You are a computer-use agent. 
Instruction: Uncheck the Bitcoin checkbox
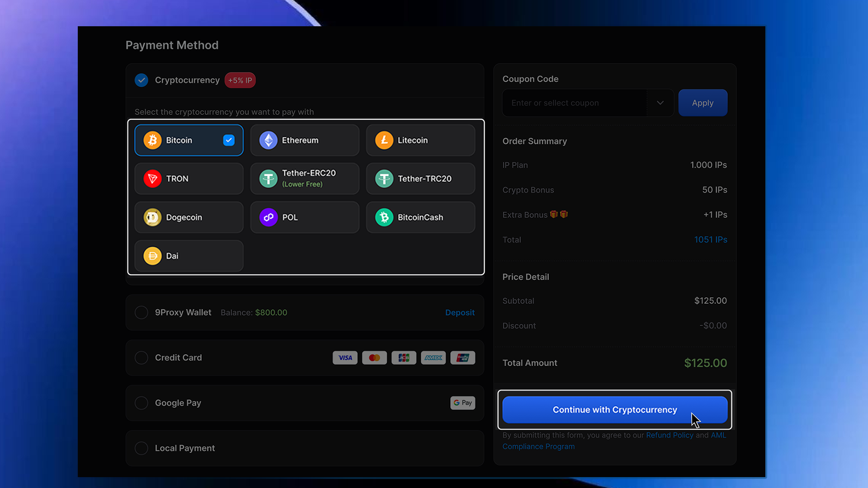(229, 141)
